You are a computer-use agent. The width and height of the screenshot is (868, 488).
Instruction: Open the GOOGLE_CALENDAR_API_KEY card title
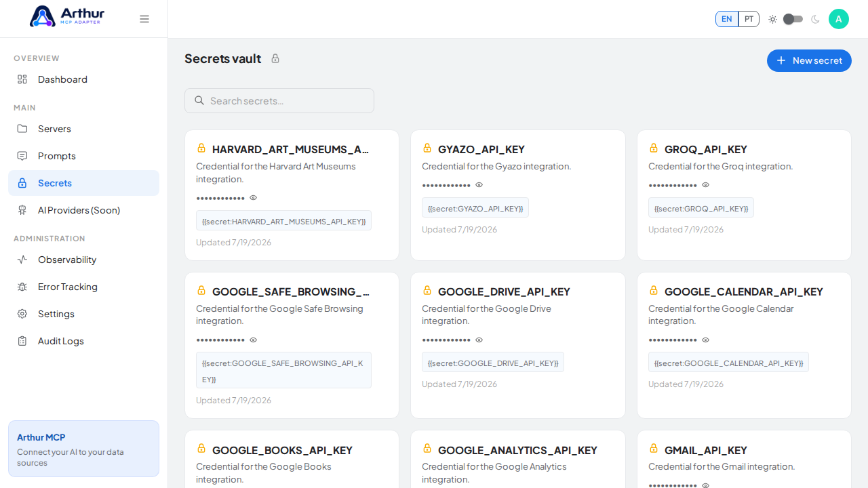pyautogui.click(x=744, y=291)
